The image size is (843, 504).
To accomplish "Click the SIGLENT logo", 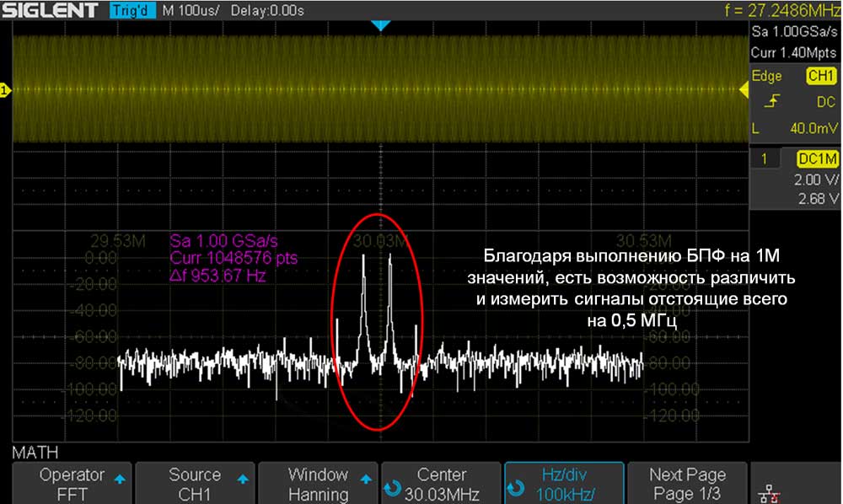I will pyautogui.click(x=52, y=11).
